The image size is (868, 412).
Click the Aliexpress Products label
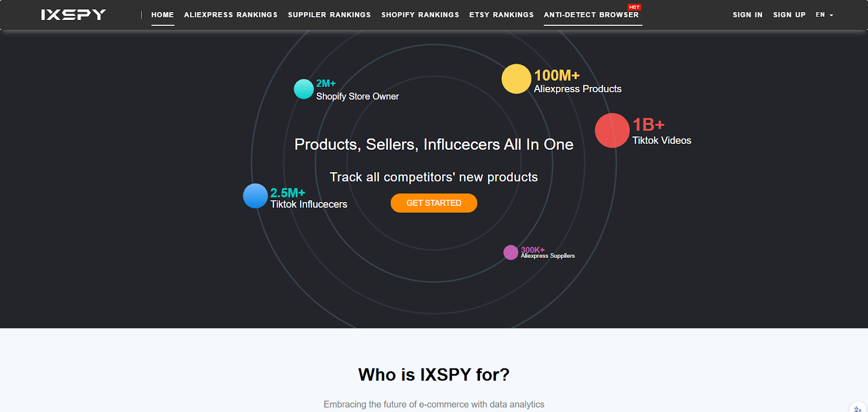pyautogui.click(x=578, y=89)
